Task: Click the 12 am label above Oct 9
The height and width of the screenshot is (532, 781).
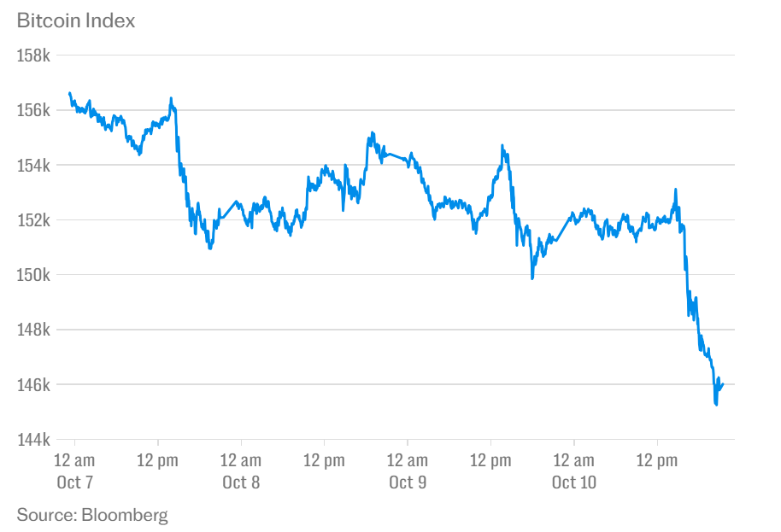Action: click(408, 462)
